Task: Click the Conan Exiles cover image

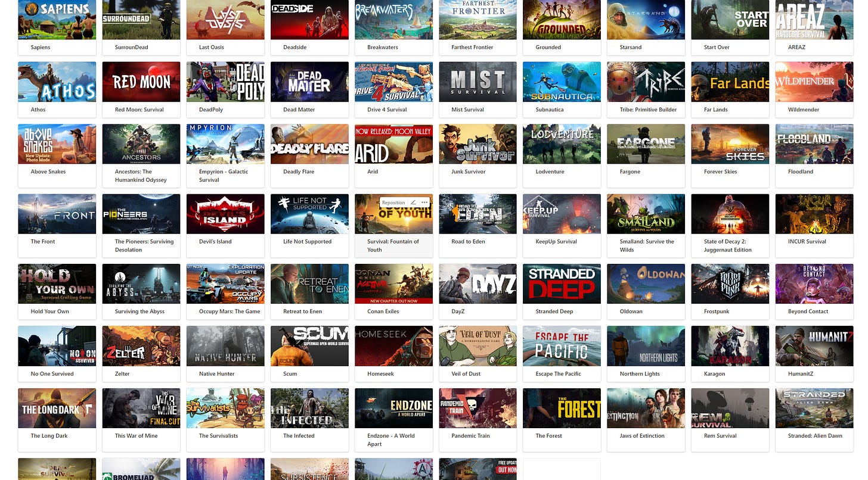Action: pos(393,283)
